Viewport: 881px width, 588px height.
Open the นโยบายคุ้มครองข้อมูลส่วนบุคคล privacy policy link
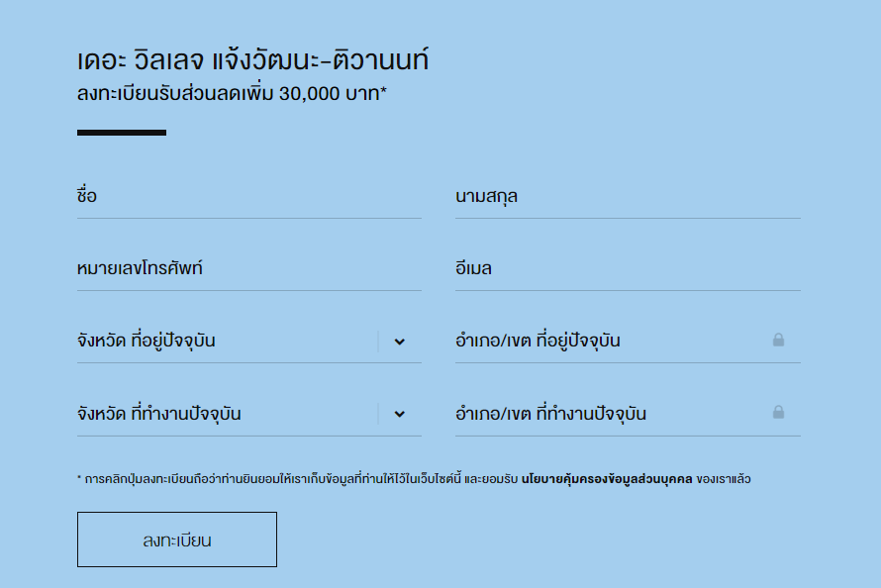607,479
